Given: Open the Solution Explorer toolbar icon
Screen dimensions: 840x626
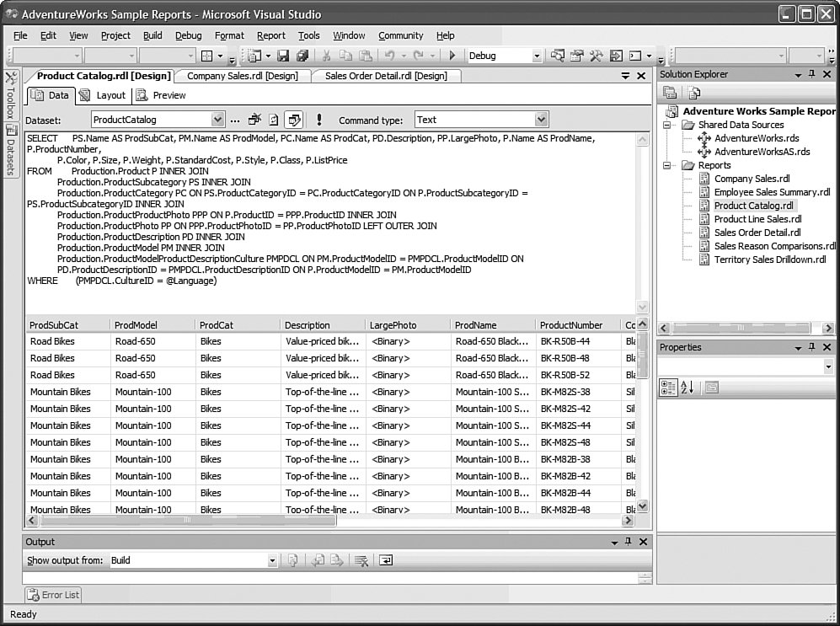Looking at the screenshot, I should pos(558,56).
